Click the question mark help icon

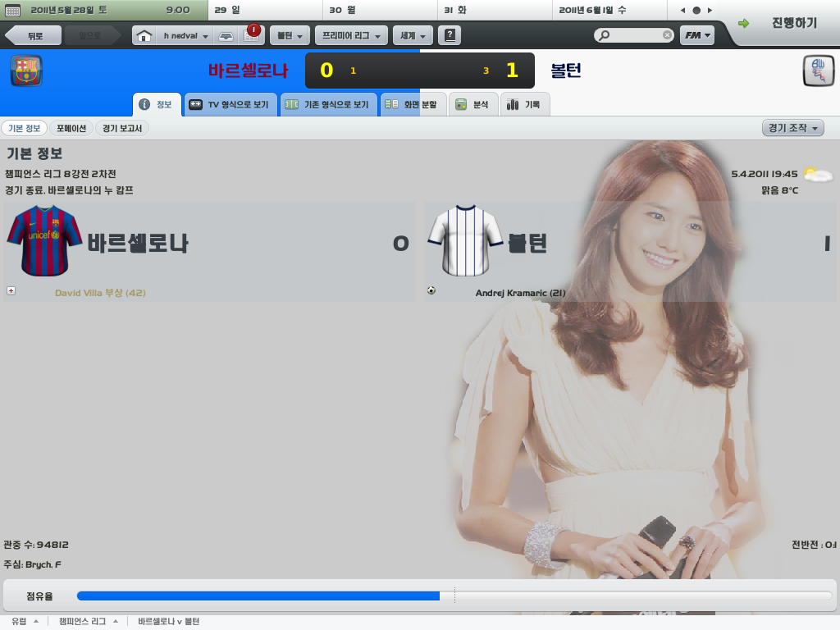pyautogui.click(x=449, y=36)
